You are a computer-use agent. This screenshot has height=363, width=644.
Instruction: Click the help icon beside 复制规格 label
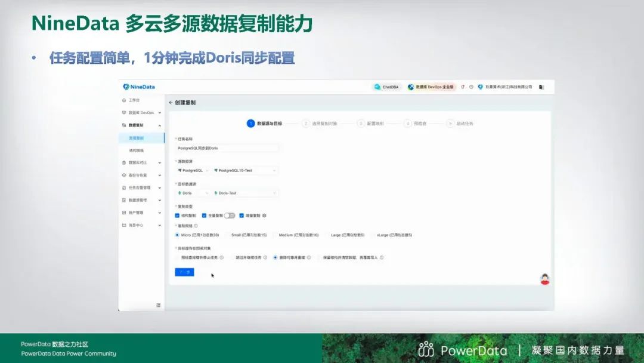pyautogui.click(x=196, y=226)
